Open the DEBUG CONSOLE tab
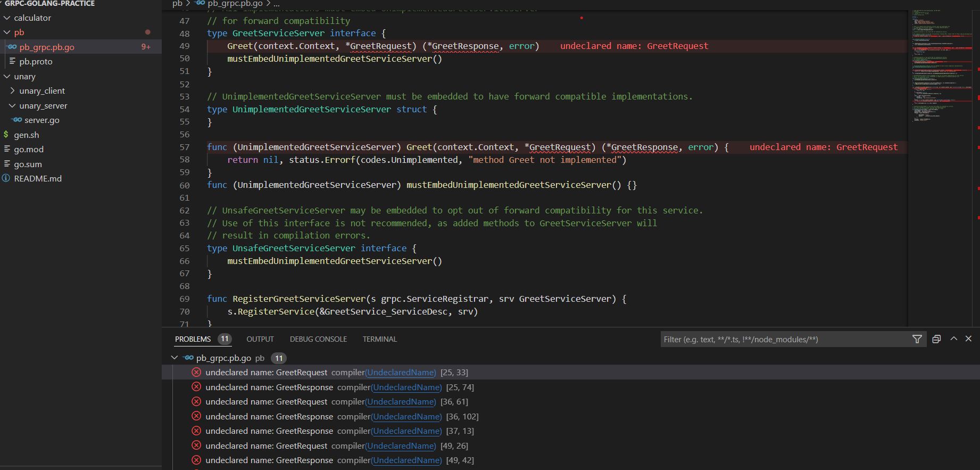 pyautogui.click(x=318, y=339)
